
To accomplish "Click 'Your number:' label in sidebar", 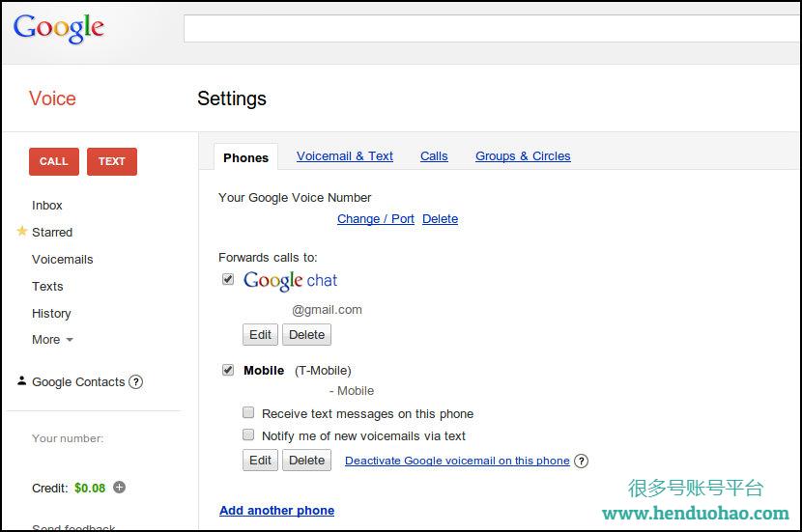I will click(68, 438).
